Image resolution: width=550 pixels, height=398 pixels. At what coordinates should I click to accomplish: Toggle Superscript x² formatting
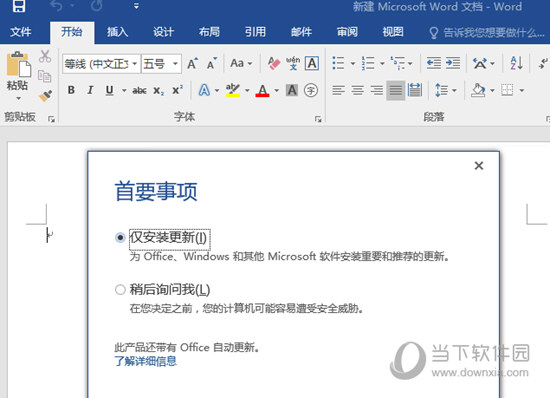click(x=177, y=90)
